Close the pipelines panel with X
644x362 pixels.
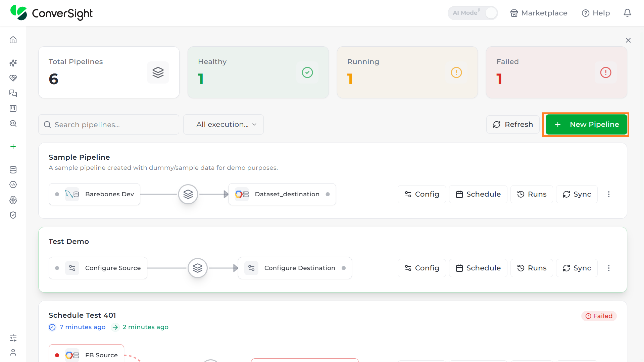coord(628,40)
